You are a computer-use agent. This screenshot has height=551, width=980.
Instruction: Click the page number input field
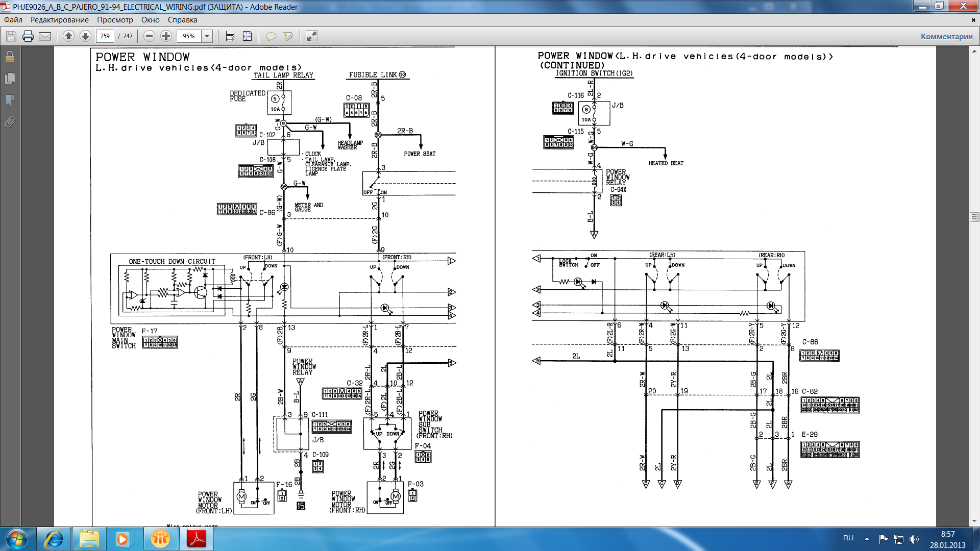pyautogui.click(x=105, y=36)
